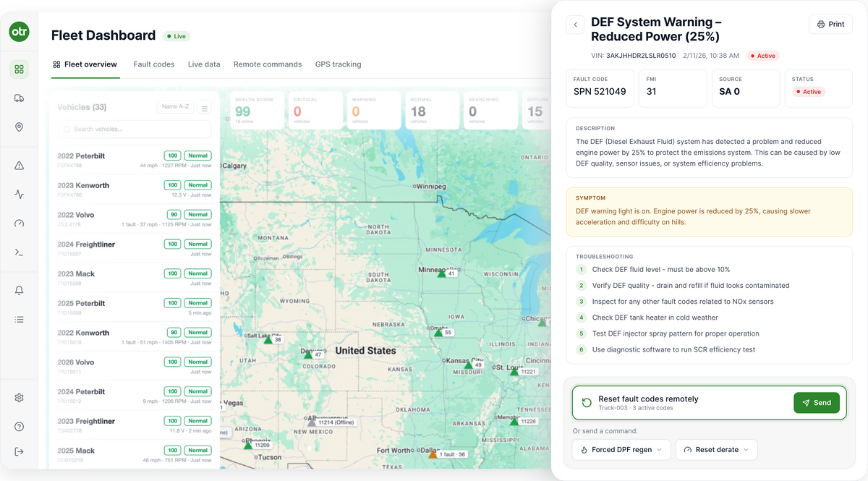
Task: Open the Forced DPF regen dropdown
Action: pos(621,450)
